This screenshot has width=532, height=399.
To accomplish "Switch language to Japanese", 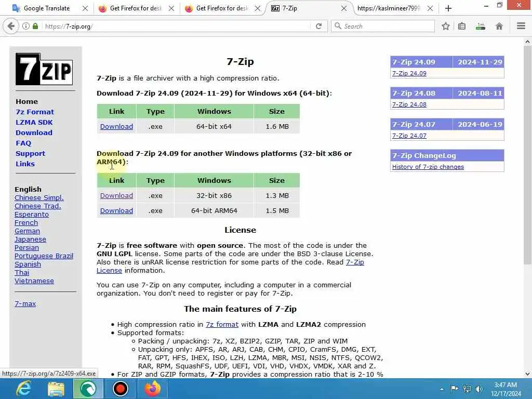I will pos(30,239).
